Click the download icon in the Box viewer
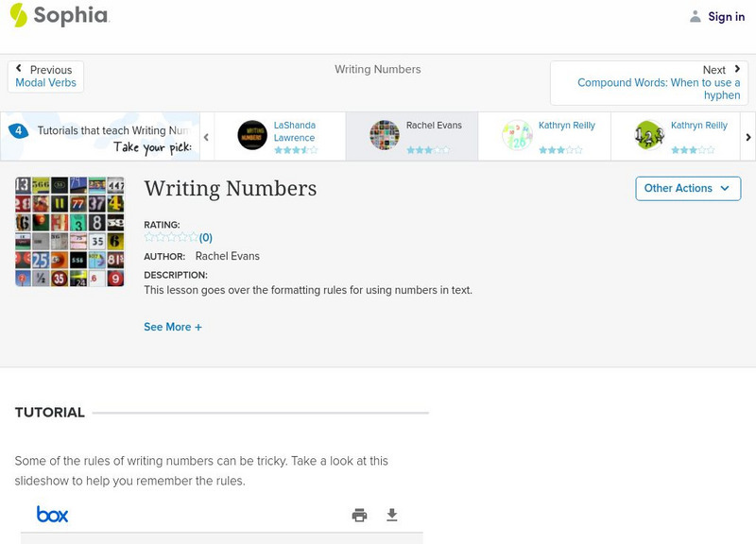 point(391,515)
